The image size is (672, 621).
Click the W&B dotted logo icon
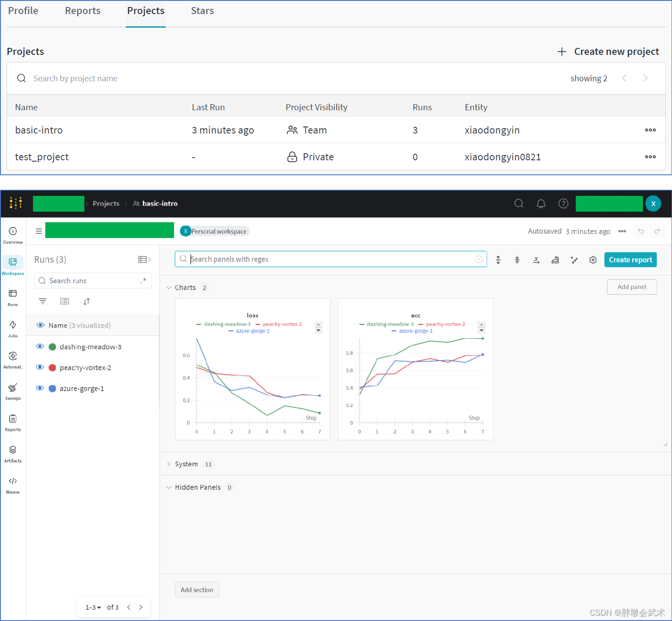coord(16,203)
